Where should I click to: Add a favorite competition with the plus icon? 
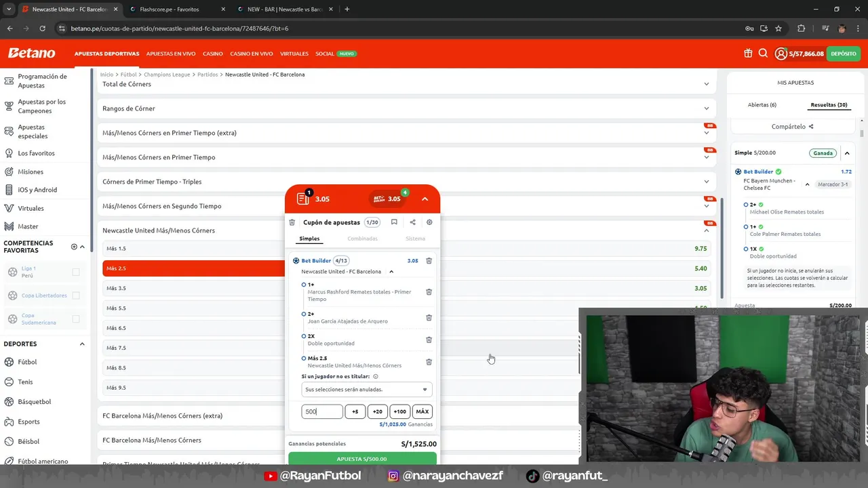tap(74, 247)
